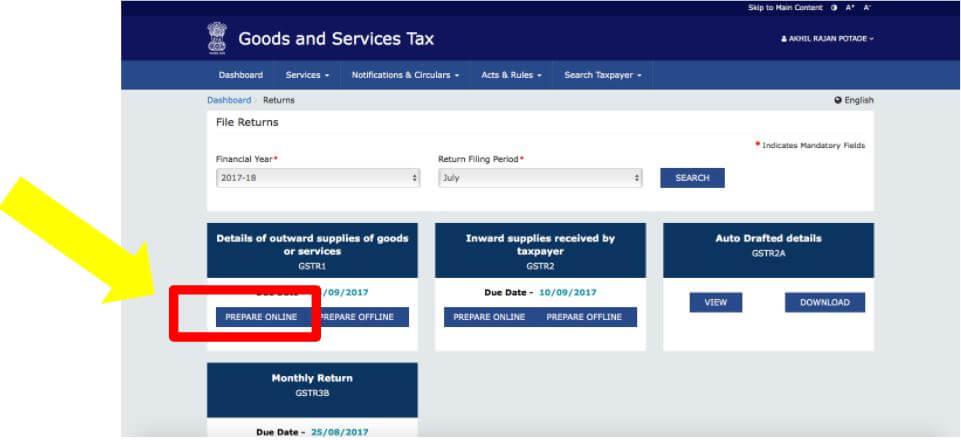Increase font size with the A+ icon
This screenshot has width=961, height=440.
click(x=850, y=8)
